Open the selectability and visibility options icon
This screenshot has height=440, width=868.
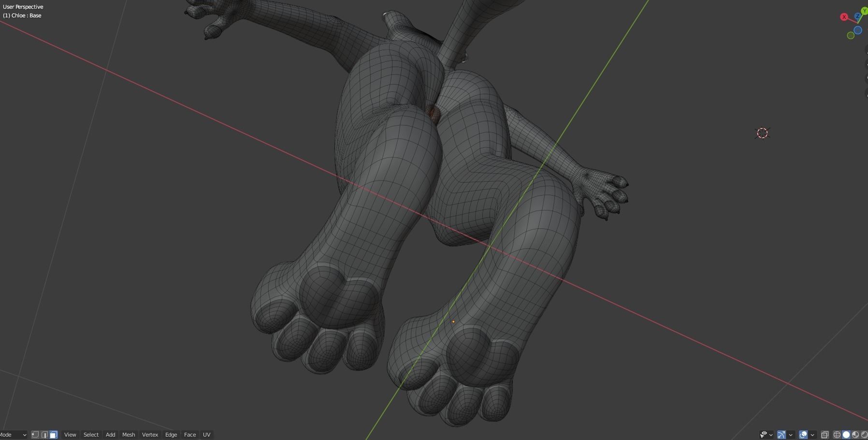[764, 435]
